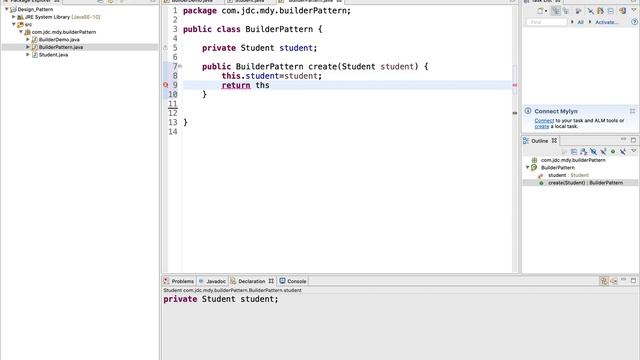Open the Console tab
This screenshot has height=360, width=640.
[x=293, y=281]
